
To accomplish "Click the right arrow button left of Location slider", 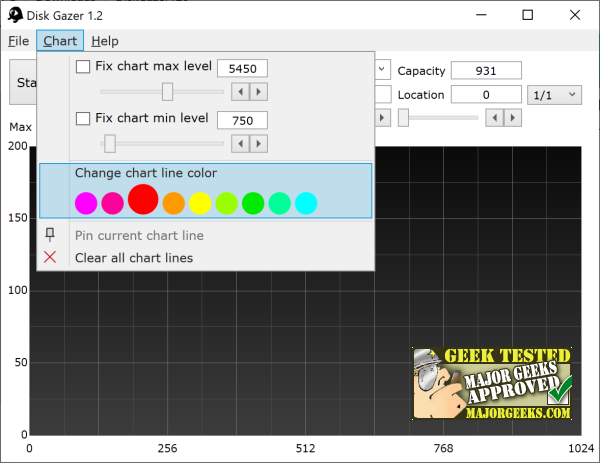I will (x=382, y=117).
